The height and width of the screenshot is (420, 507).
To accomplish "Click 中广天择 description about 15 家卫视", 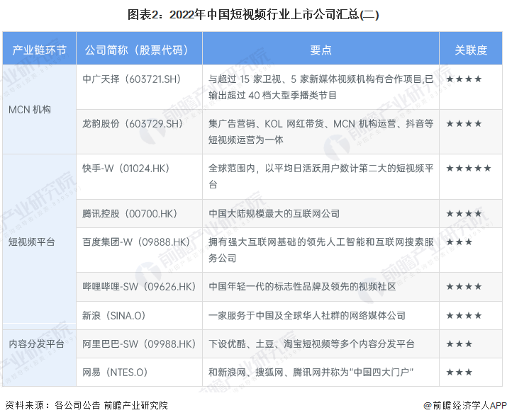I will 321,87.
